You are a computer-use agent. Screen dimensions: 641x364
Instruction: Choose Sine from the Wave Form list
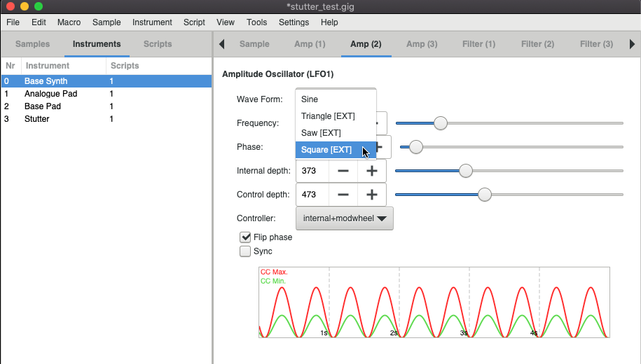pyautogui.click(x=336, y=99)
